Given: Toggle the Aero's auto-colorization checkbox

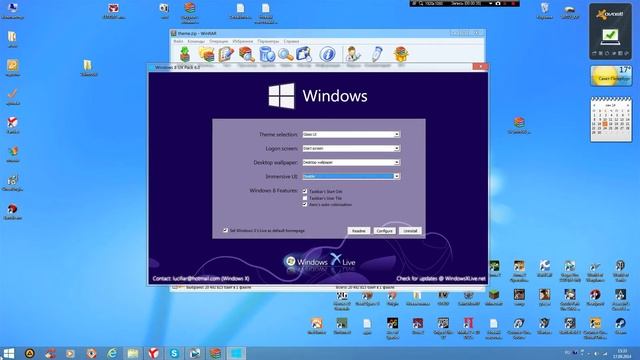Looking at the screenshot, I should point(305,204).
